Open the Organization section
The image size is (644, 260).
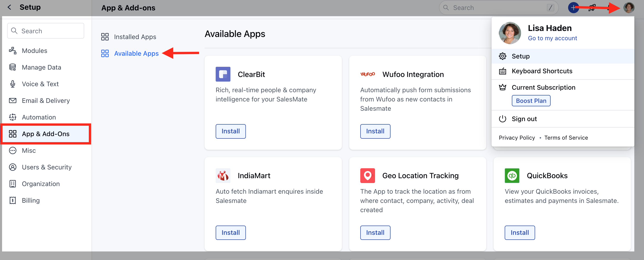pyautogui.click(x=41, y=184)
